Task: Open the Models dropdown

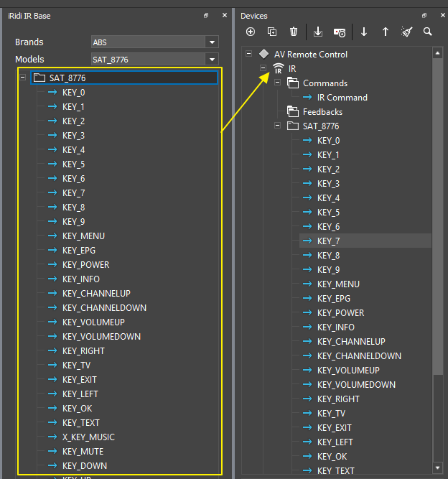Action: tap(212, 60)
